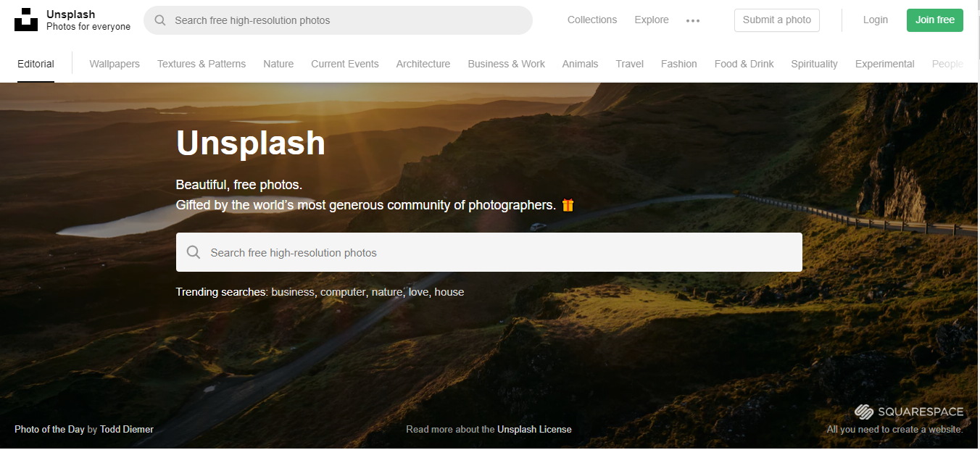Image resolution: width=980 pixels, height=450 pixels.
Task: Click the Squarespace logo
Action: 909,412
